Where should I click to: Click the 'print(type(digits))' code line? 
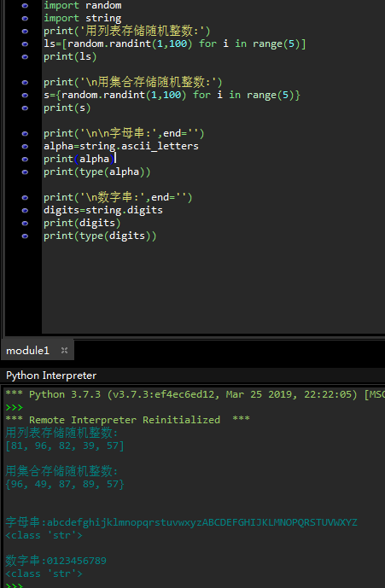[100, 236]
